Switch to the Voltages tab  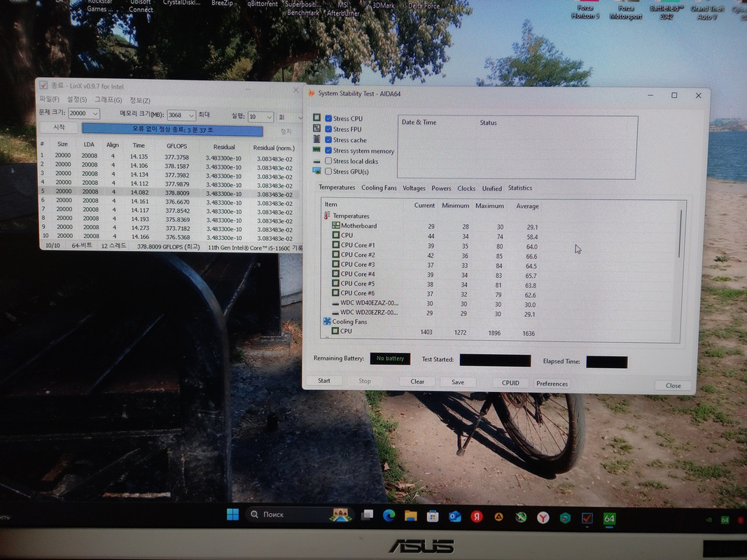click(x=414, y=188)
